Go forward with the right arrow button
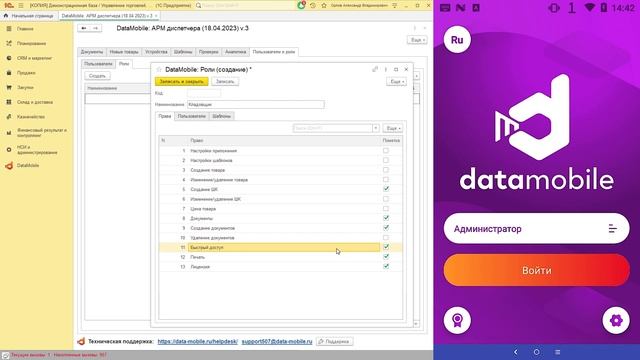640x360 pixels. point(96,28)
